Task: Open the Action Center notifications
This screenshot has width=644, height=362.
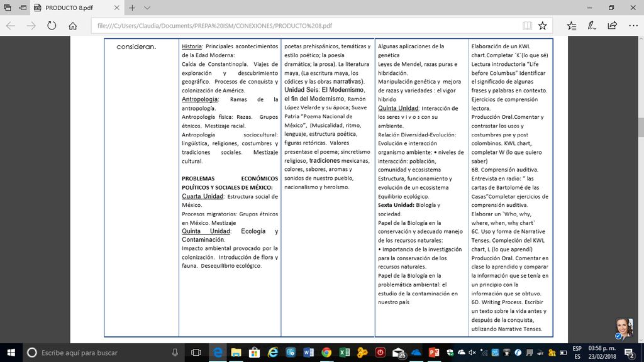Action: [x=630, y=353]
